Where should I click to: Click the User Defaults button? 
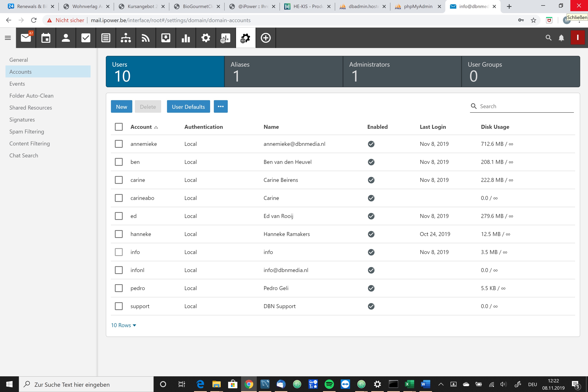(188, 107)
